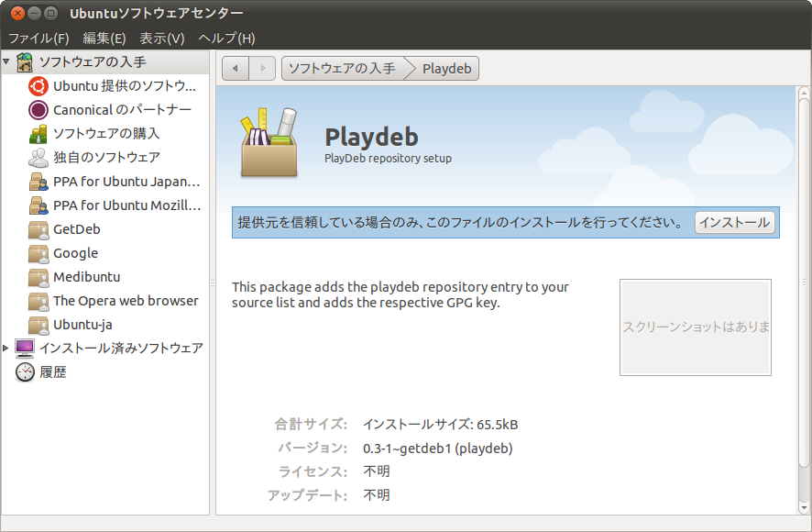The height and width of the screenshot is (532, 812).
Task: Select the Ubuntu-ja source label
Action: 82,325
